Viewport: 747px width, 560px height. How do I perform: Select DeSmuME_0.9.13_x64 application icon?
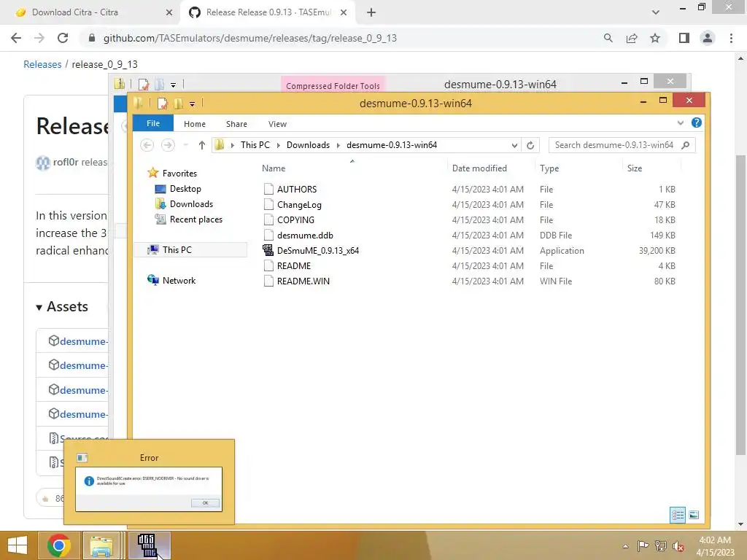coord(268,250)
